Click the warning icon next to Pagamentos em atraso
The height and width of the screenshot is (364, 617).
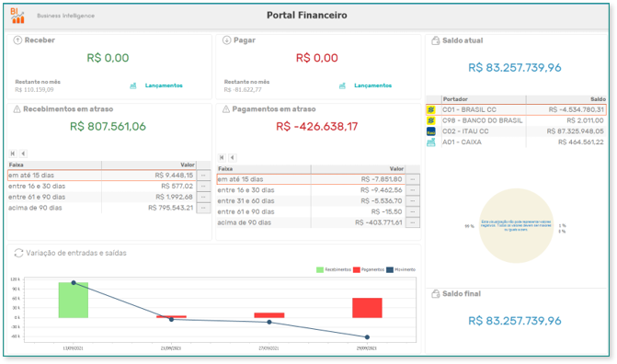[226, 109]
